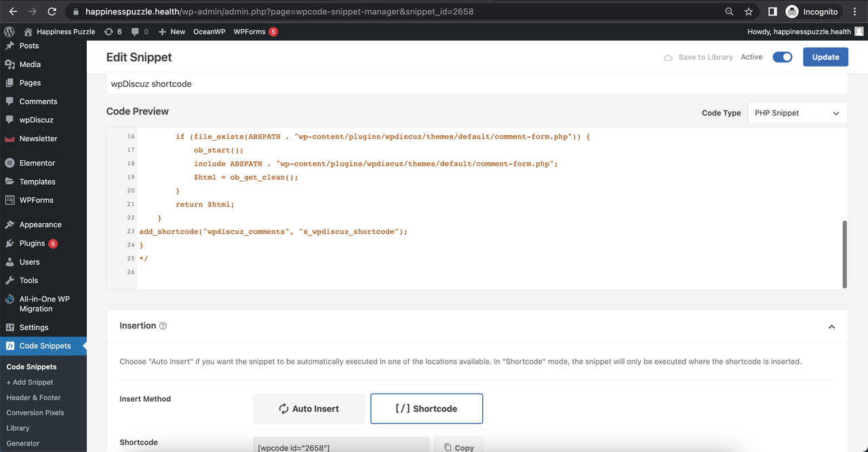Click the browser back arrow
Screen dimensions: 868x452
tap(13, 12)
